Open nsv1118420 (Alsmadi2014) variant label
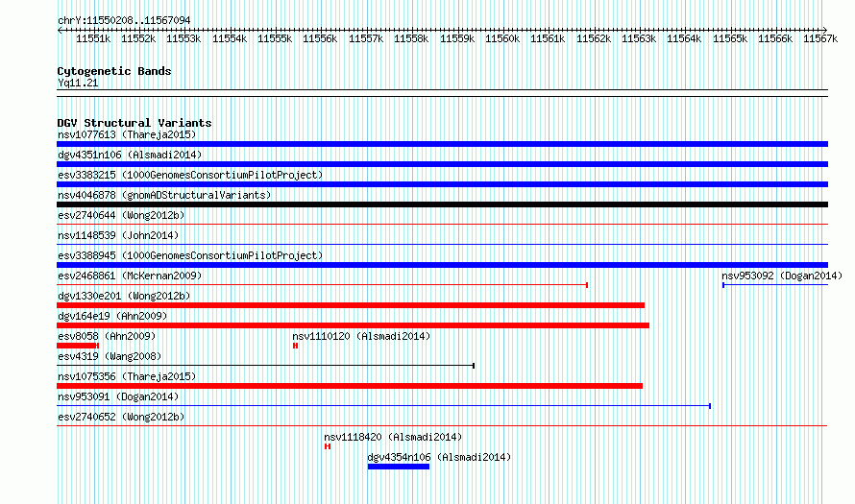This screenshot has height=504, width=855. click(393, 437)
